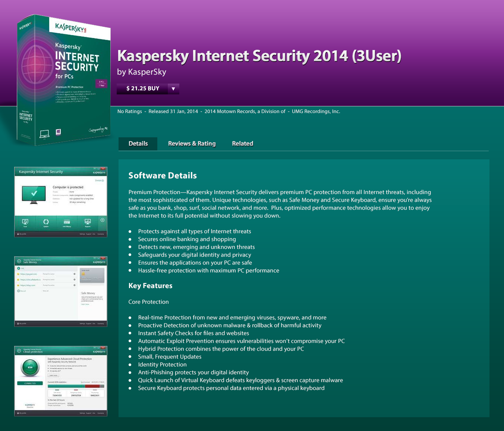Click 'Small, Frequent Updates' bullet
The image size is (504, 431).
pyautogui.click(x=170, y=357)
